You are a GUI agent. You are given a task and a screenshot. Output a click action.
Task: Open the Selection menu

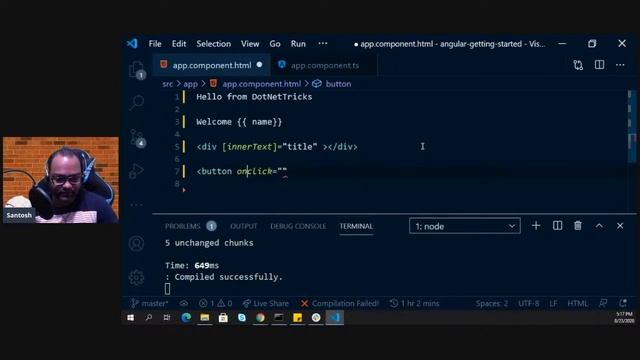point(213,44)
